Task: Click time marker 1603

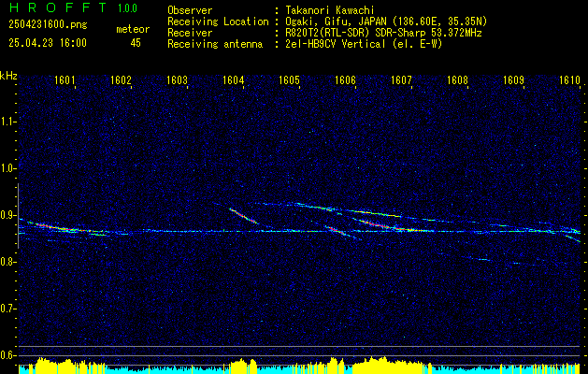Action: coord(177,79)
